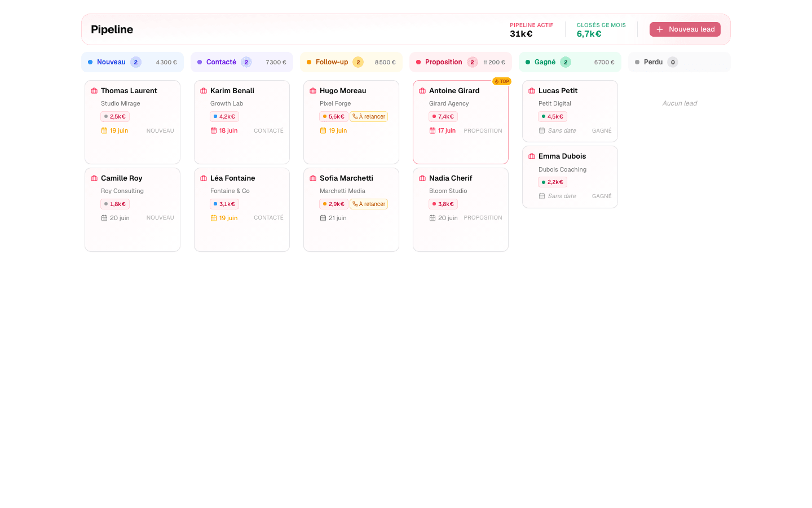812x508 pixels.
Task: Click the Studio Mirage company name
Action: point(121,104)
